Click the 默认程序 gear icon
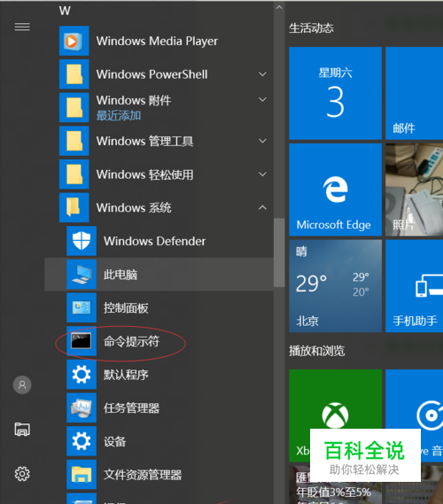The height and width of the screenshot is (504, 443). pyautogui.click(x=82, y=375)
